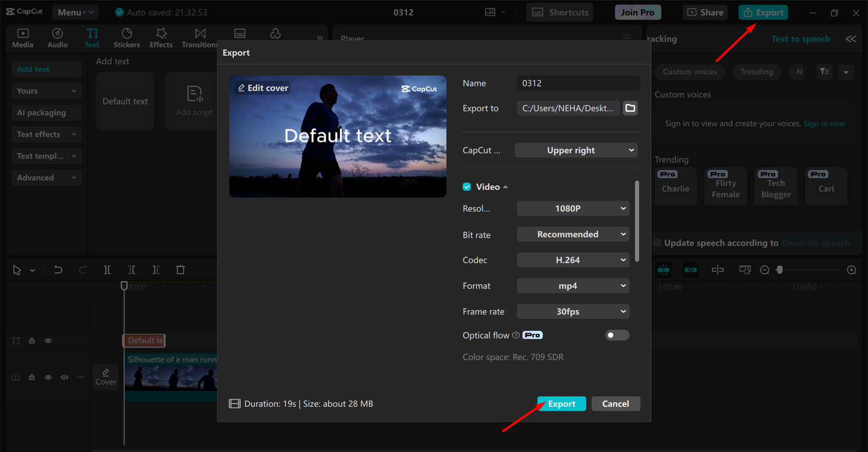The width and height of the screenshot is (868, 452).
Task: Switch to the Audio tab
Action: (58, 38)
